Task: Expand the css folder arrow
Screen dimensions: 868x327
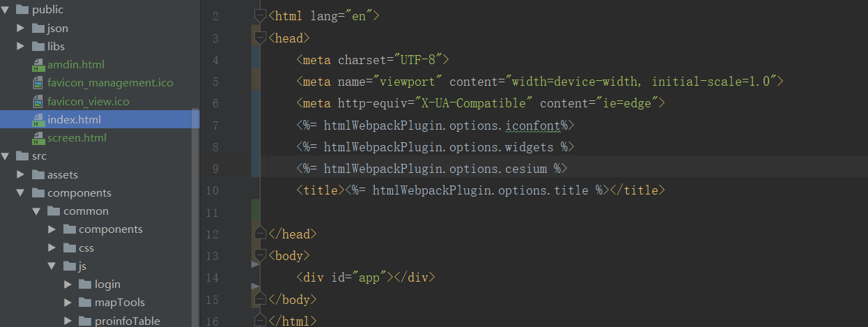Action: click(x=52, y=248)
